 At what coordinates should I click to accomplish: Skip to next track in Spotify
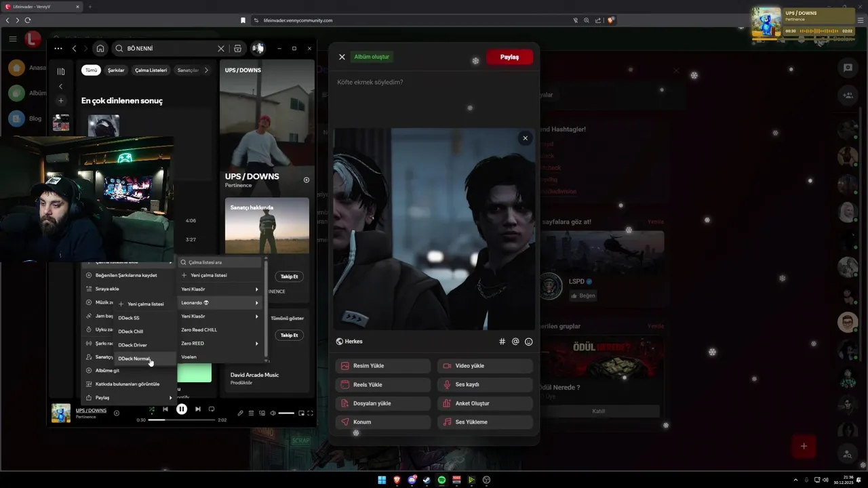click(198, 409)
